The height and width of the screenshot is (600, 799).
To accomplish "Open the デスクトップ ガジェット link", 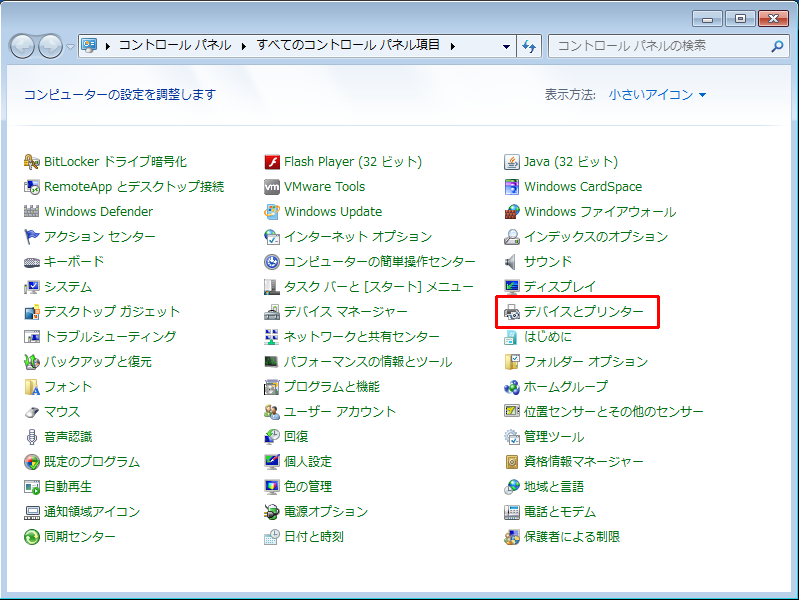I will click(x=112, y=312).
